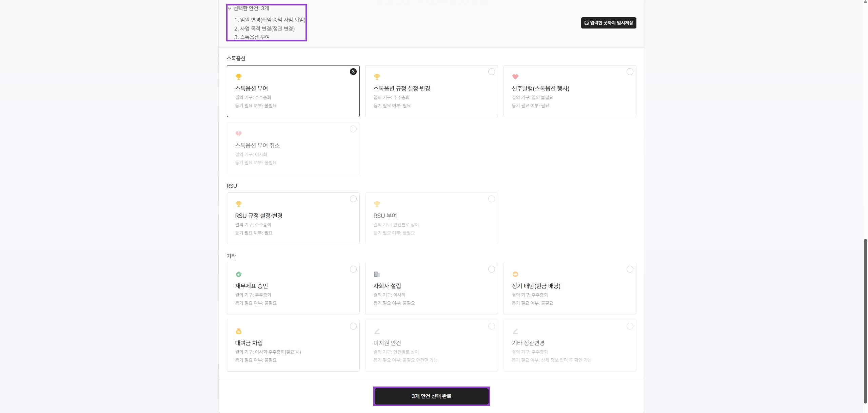
Task: Click the number 3 badge on 스톡옵션 부여
Action: click(x=353, y=72)
